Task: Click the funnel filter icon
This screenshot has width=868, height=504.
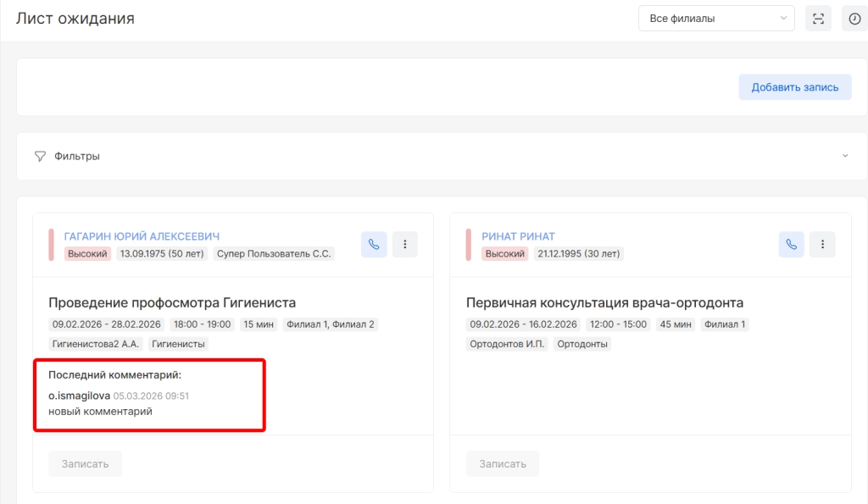Action: [x=40, y=157]
